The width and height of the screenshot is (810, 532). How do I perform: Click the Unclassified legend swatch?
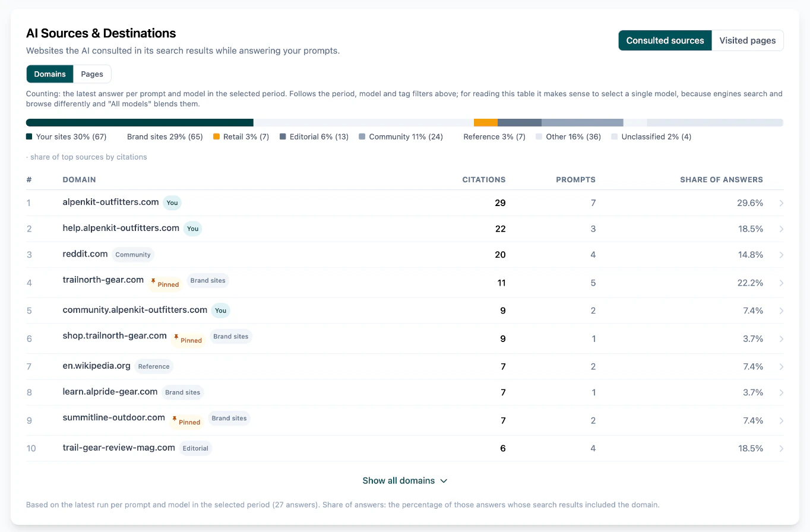615,137
